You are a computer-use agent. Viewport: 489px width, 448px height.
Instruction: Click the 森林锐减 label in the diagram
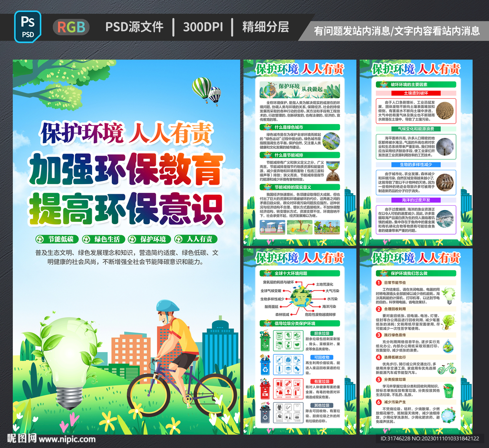282,314
